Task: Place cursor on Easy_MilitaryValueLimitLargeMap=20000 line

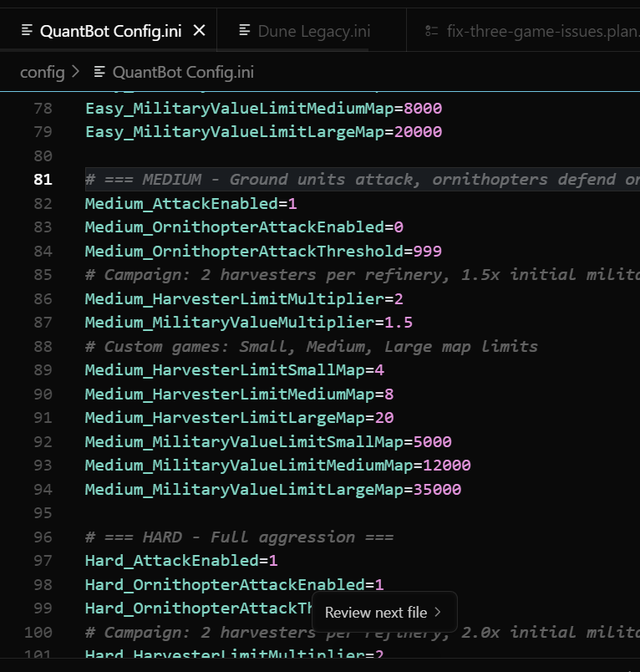Action: (x=263, y=132)
